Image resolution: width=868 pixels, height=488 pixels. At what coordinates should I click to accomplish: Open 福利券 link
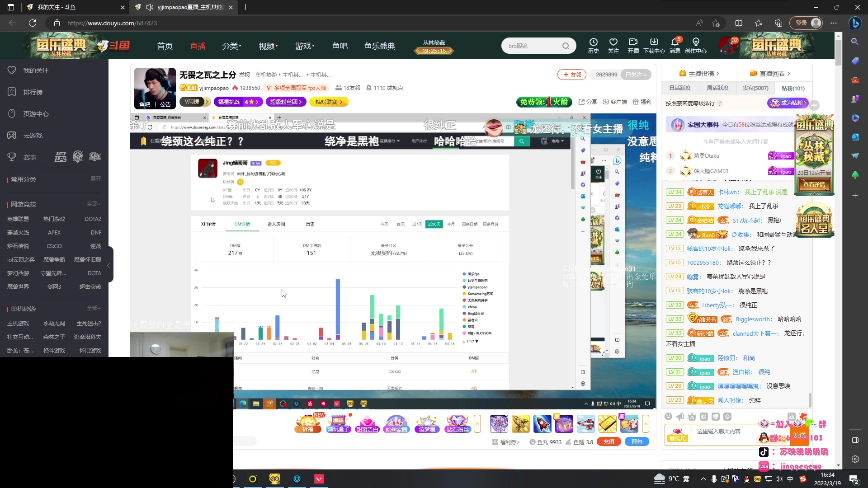pos(506,442)
